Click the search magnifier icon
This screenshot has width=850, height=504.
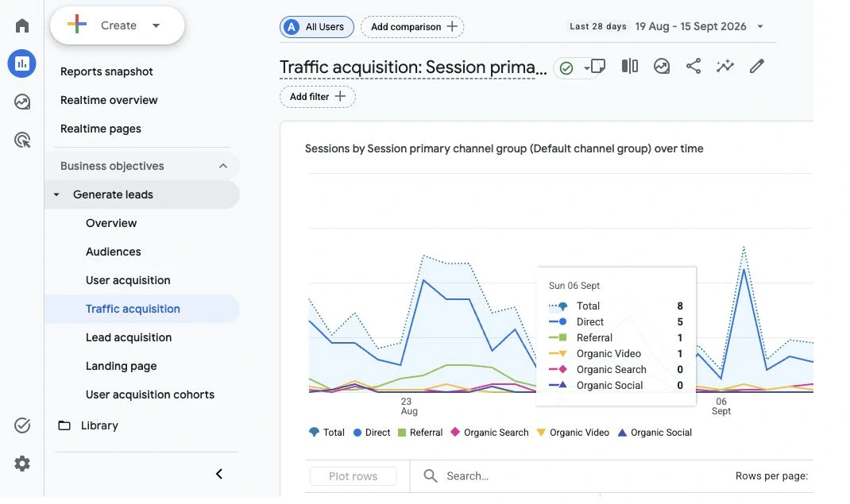[431, 476]
